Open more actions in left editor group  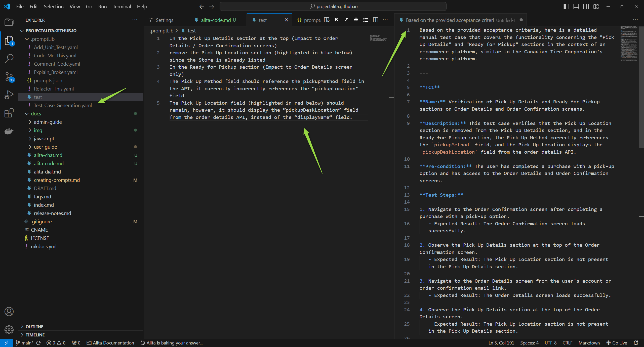tap(385, 20)
